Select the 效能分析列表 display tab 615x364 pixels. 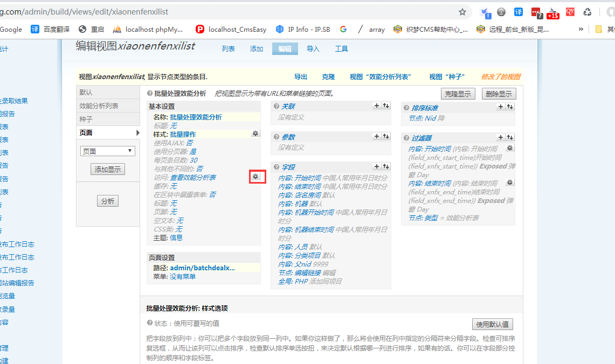[99, 106]
